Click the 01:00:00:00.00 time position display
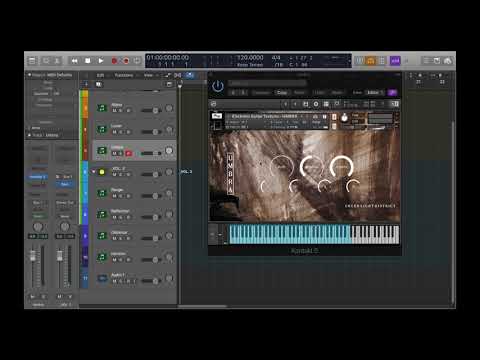 coord(168,58)
